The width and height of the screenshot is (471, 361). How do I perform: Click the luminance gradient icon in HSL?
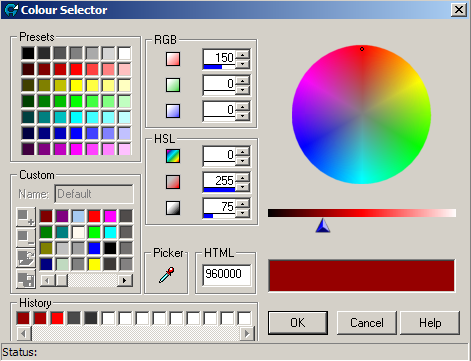pyautogui.click(x=173, y=208)
